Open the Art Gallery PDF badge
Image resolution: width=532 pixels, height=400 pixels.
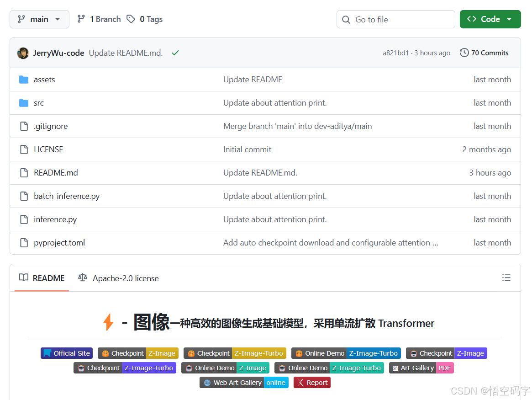point(421,368)
